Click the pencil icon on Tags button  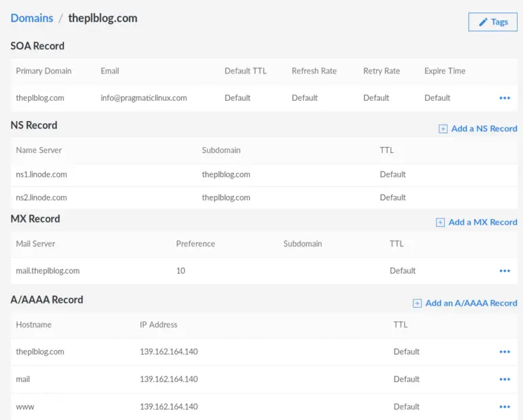[484, 22]
